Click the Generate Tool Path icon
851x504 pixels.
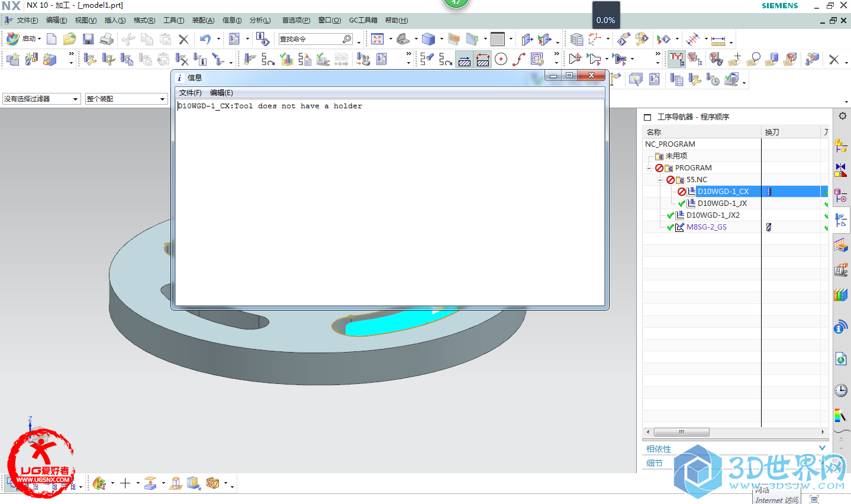pyautogui.click(x=250, y=59)
